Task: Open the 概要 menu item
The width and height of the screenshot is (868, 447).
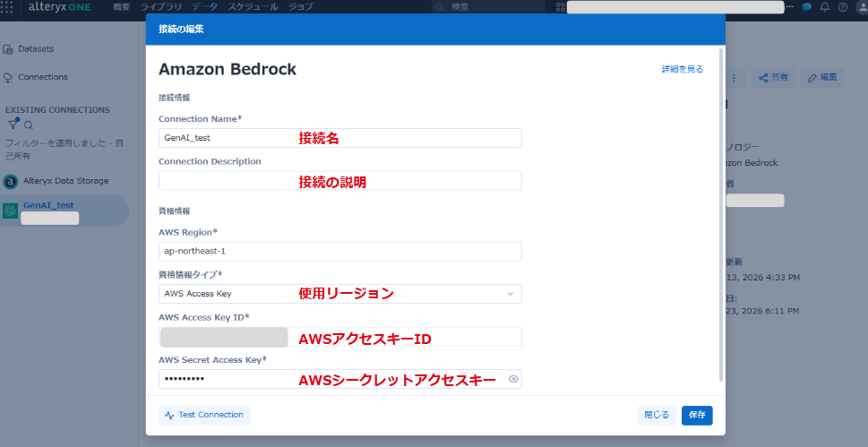Action: point(121,7)
